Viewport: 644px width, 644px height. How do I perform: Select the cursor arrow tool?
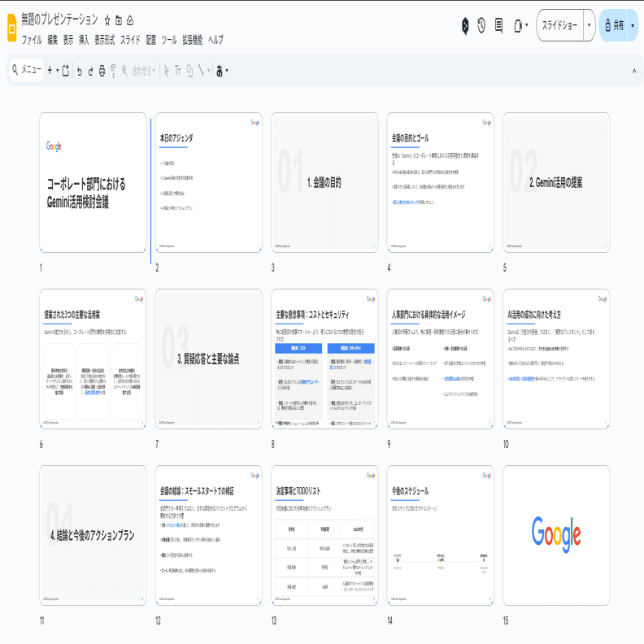(x=167, y=71)
